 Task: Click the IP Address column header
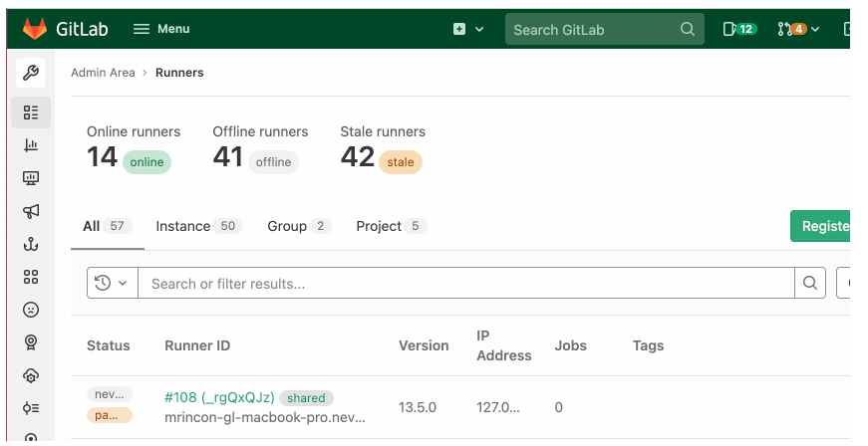[x=503, y=345]
